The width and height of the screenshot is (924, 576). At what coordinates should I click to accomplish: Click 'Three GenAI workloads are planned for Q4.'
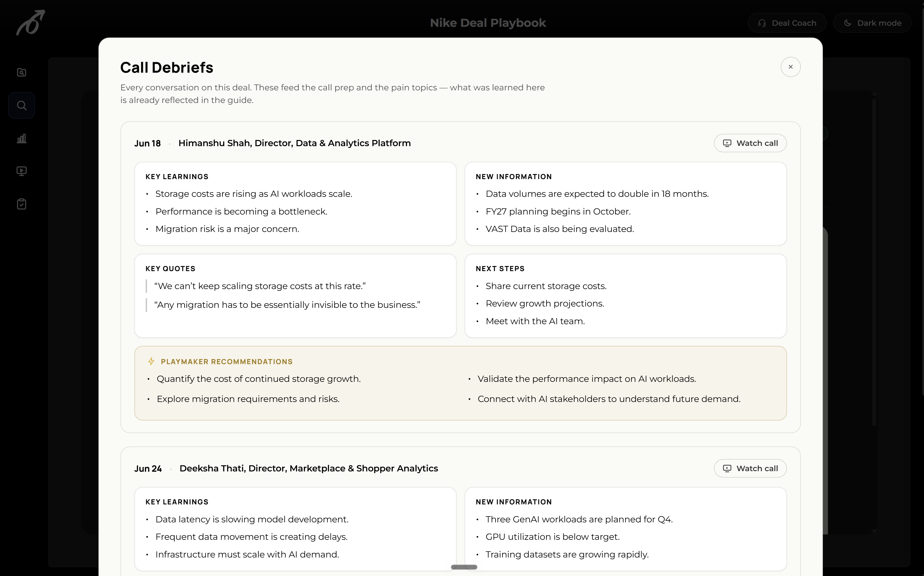click(579, 519)
